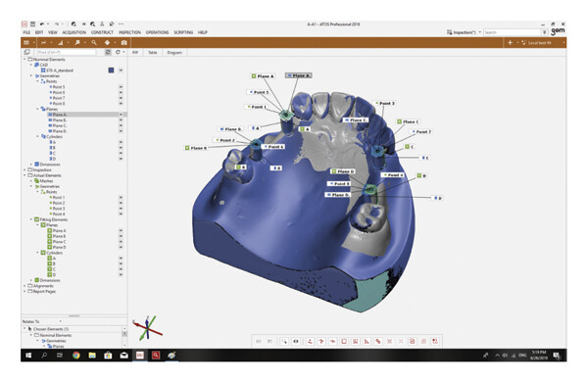Open Google Chrome from the taskbar
588x383 pixels.
[76, 356]
